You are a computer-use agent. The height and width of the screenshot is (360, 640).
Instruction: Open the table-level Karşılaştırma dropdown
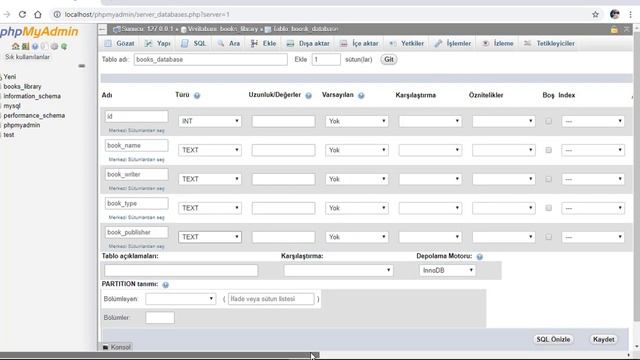(x=338, y=270)
